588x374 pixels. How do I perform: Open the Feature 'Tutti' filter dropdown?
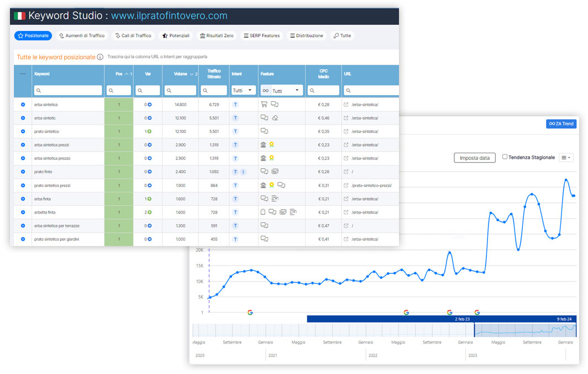(x=281, y=90)
